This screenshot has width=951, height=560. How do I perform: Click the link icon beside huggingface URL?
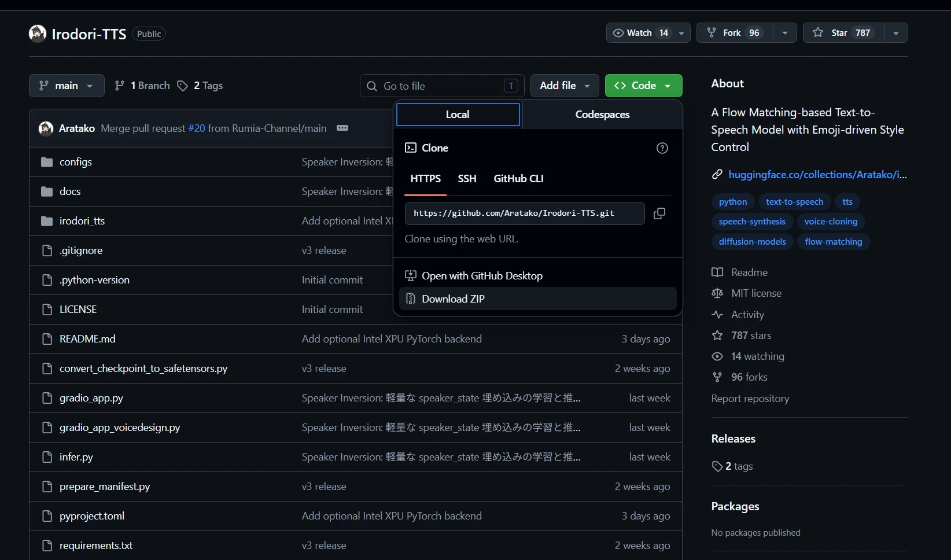click(x=717, y=175)
